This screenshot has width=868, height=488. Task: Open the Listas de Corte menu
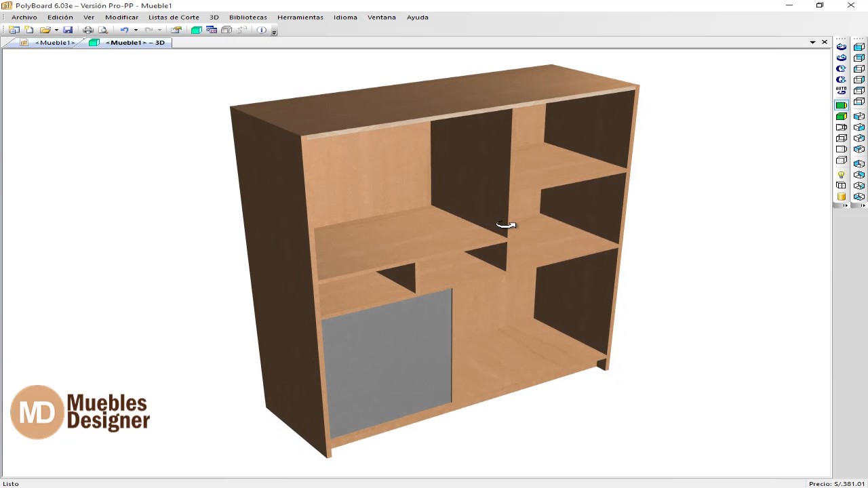point(174,17)
